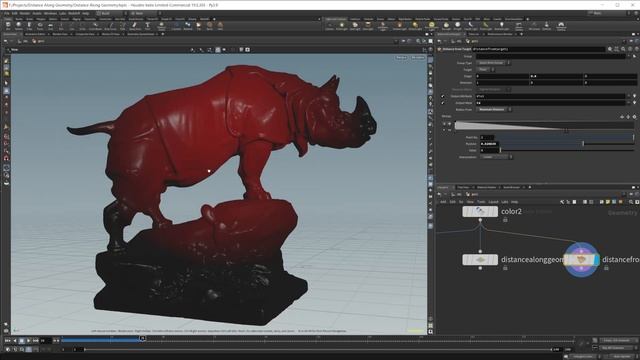Click the play forward button
640x360 pixels.
pos(29,340)
